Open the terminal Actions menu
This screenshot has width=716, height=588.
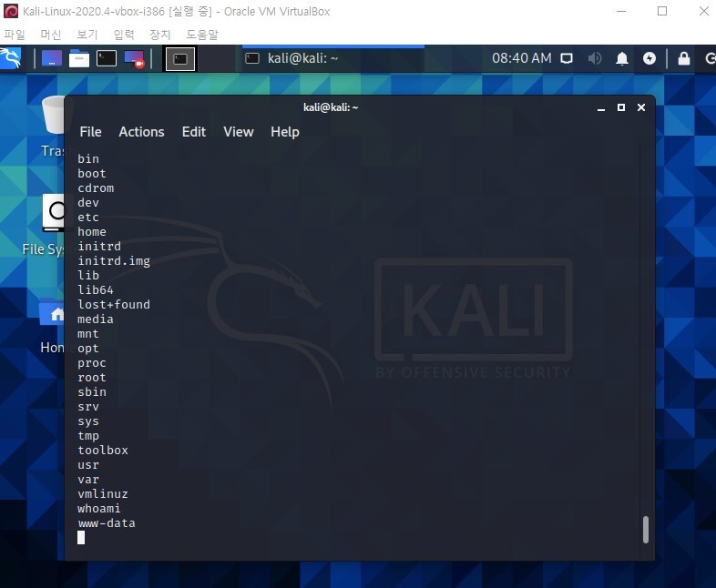[x=141, y=132]
